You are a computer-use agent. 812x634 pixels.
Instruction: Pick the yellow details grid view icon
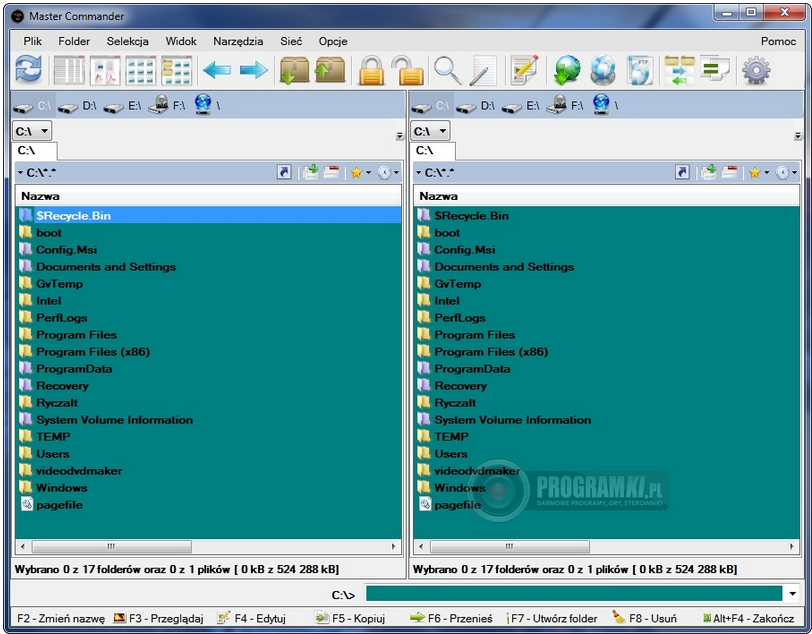click(177, 70)
